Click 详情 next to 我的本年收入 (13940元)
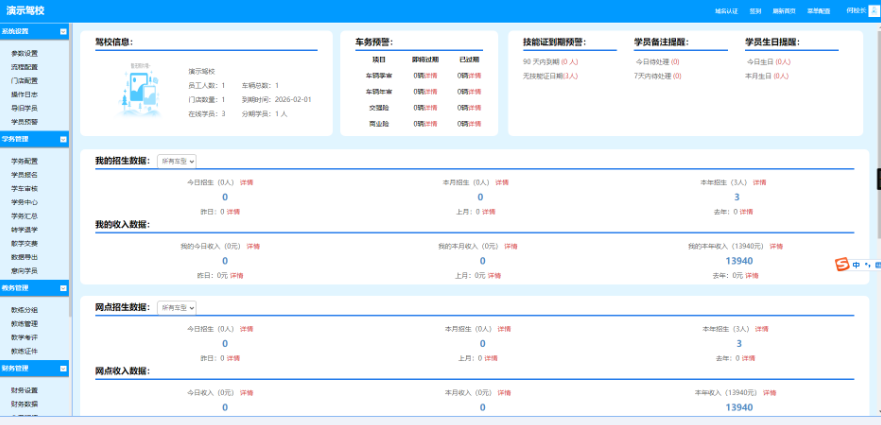Viewport: 881px width, 425px height. tap(776, 246)
